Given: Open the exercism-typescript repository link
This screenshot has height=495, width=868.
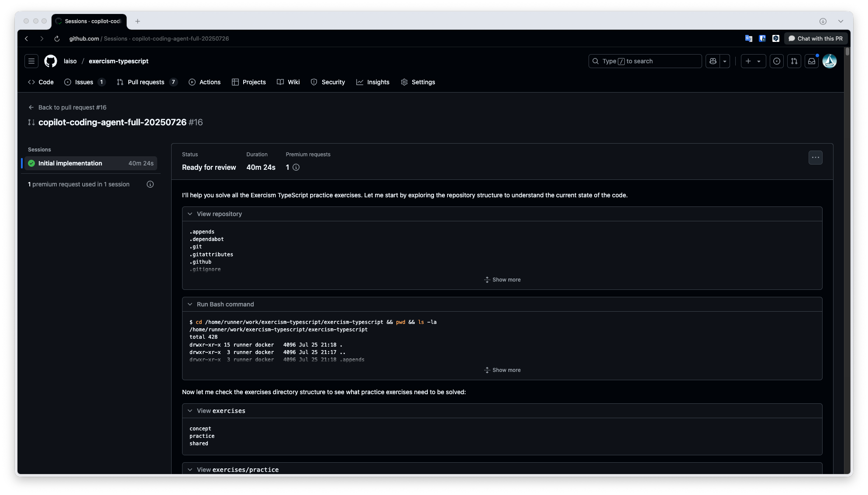Looking at the screenshot, I should pos(118,61).
